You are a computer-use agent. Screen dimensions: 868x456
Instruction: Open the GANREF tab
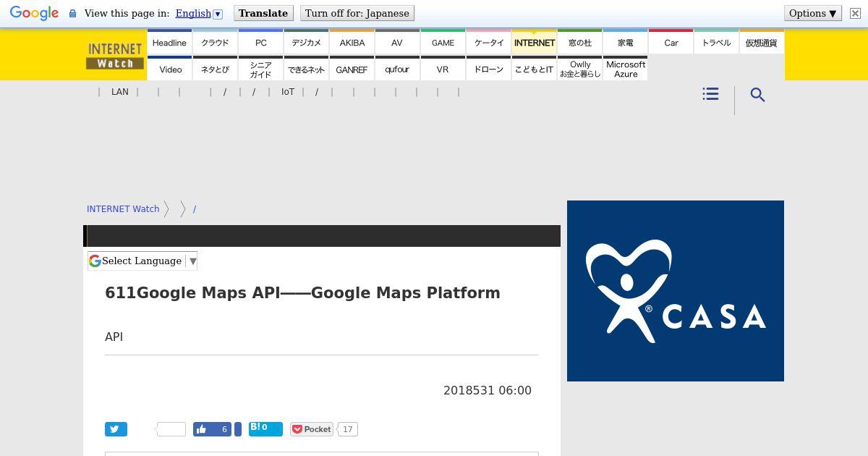(352, 69)
